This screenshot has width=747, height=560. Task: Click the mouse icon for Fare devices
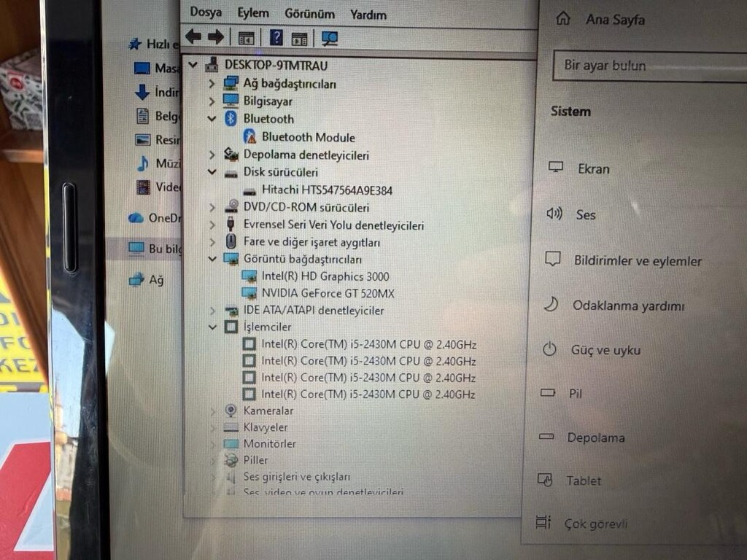231,241
